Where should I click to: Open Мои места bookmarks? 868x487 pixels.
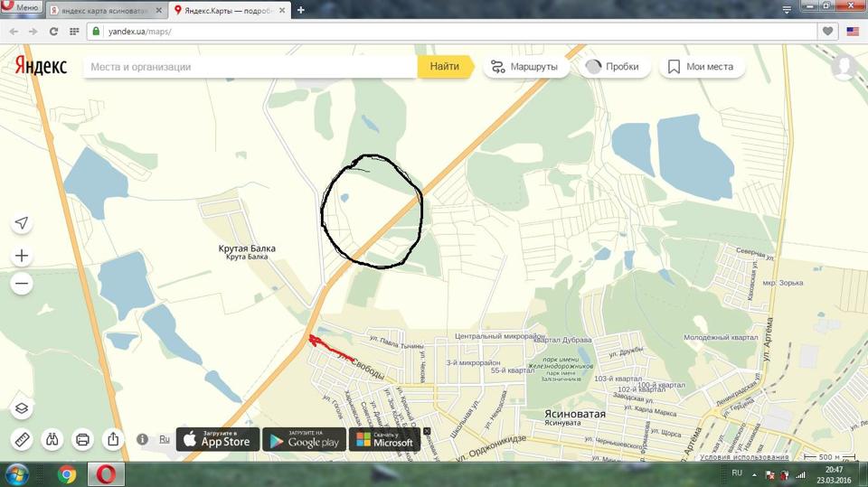[x=701, y=67]
